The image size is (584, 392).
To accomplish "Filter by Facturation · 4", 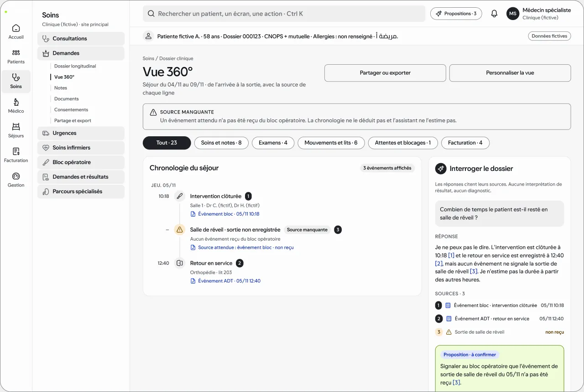I will 465,143.
